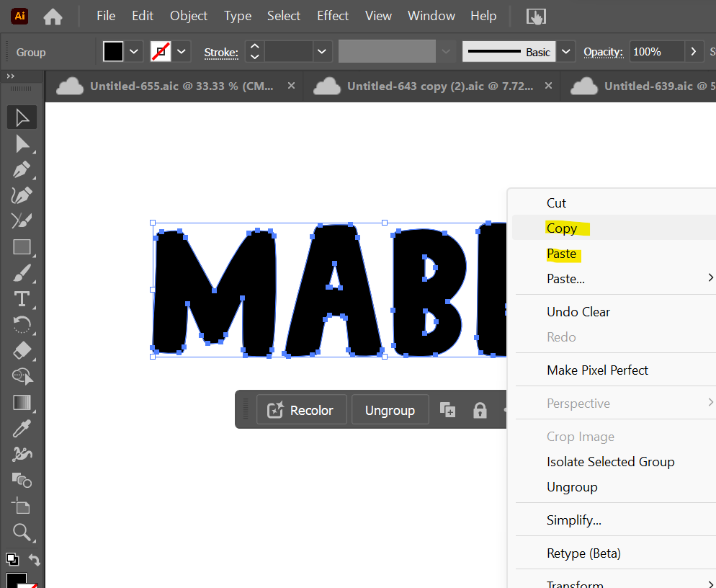The width and height of the screenshot is (716, 588).
Task: Click the Recolor button
Action: pyautogui.click(x=301, y=411)
